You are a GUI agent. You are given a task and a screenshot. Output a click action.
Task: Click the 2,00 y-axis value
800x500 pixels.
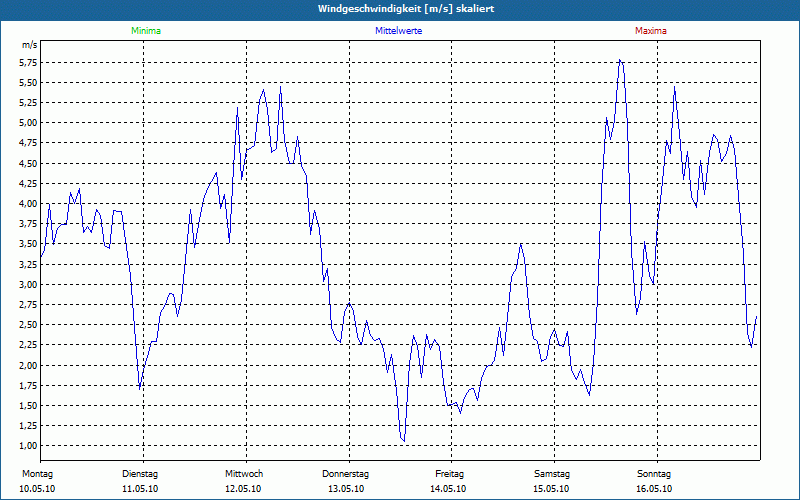pyautogui.click(x=29, y=365)
